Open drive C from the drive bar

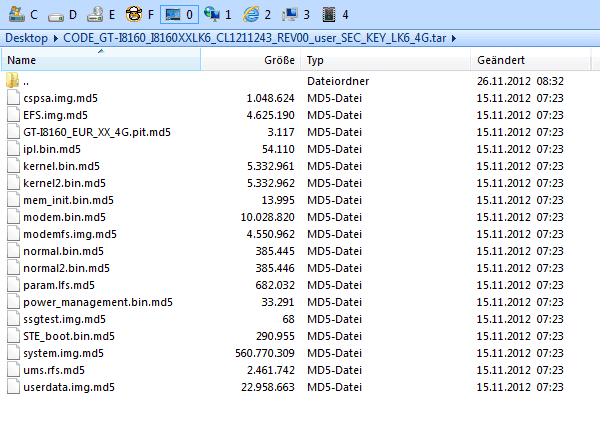click(x=24, y=15)
